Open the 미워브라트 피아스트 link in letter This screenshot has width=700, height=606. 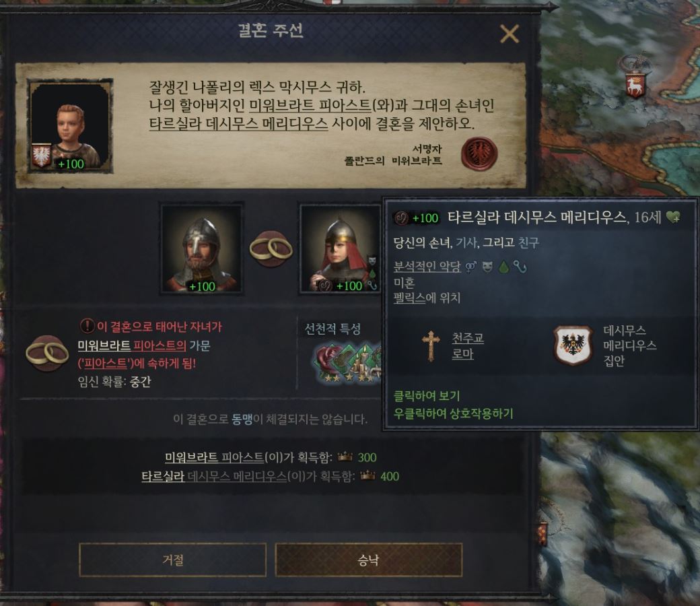click(x=310, y=106)
